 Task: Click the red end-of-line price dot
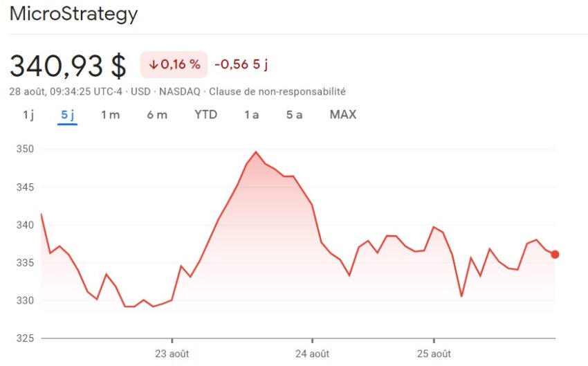[555, 255]
